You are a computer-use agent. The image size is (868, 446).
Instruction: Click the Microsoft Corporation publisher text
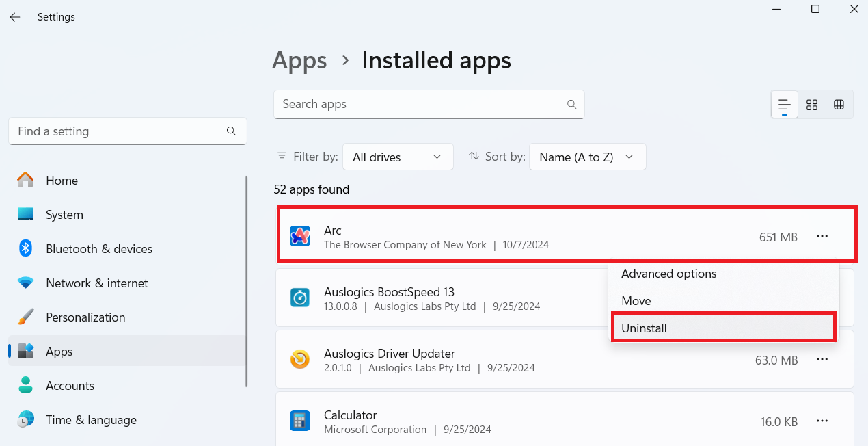pyautogui.click(x=375, y=430)
